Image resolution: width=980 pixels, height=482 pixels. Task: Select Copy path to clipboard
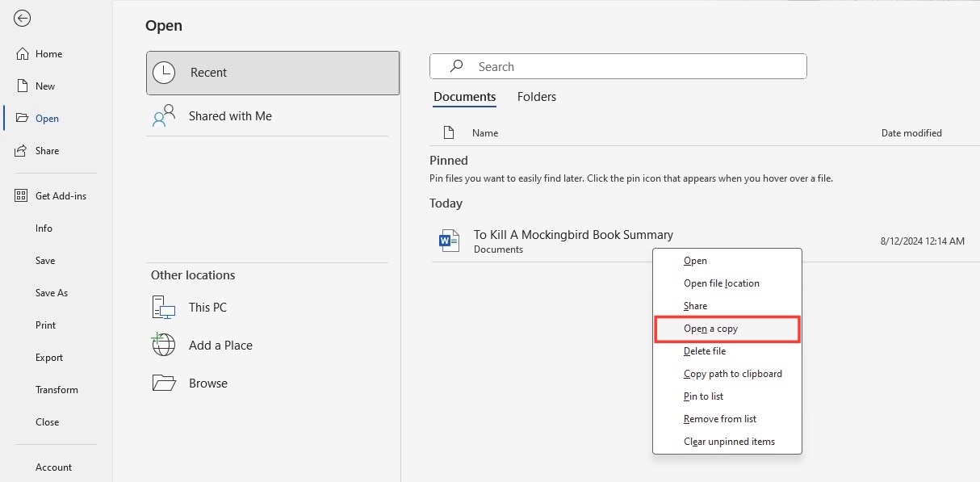pyautogui.click(x=727, y=374)
